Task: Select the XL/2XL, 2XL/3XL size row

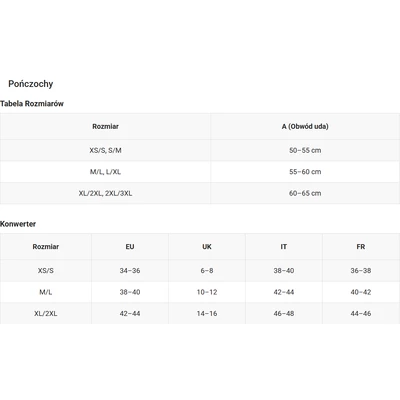Action: click(200, 193)
